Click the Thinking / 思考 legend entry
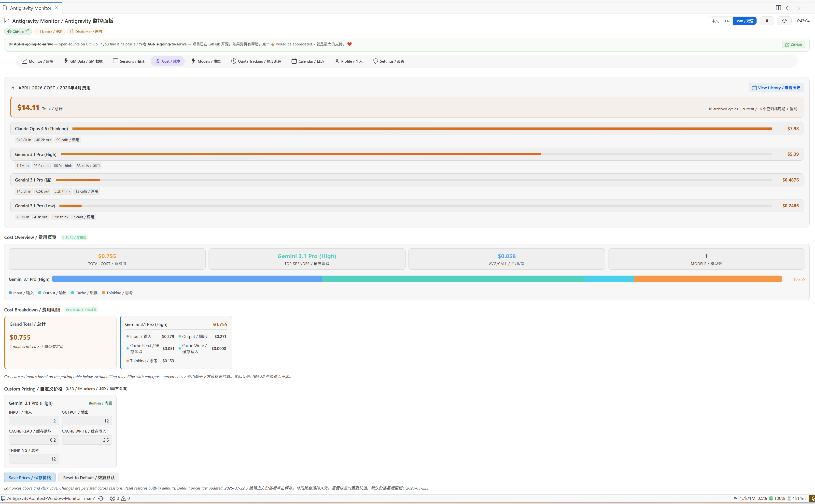The image size is (815, 504). pyautogui.click(x=117, y=293)
